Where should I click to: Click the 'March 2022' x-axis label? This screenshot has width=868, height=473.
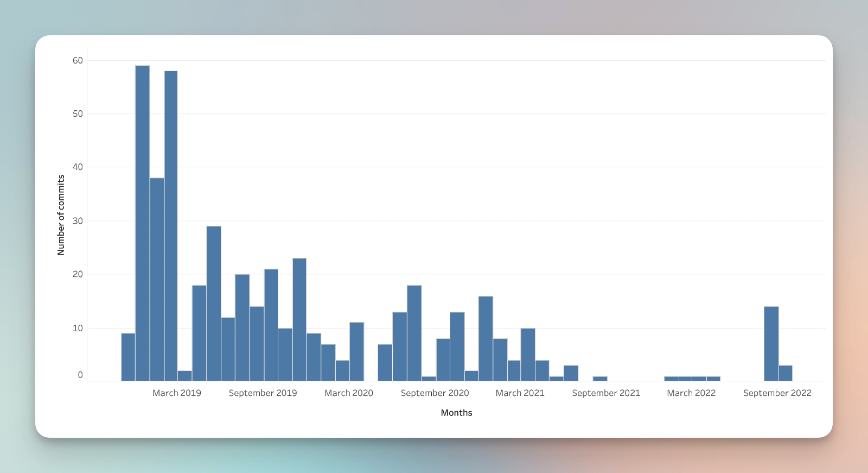pos(691,393)
